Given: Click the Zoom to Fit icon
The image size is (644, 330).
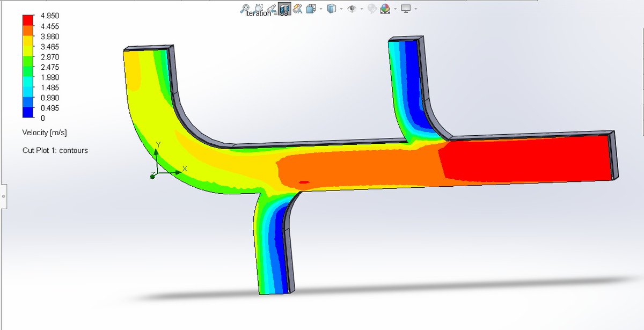Looking at the screenshot, I should point(245,9).
